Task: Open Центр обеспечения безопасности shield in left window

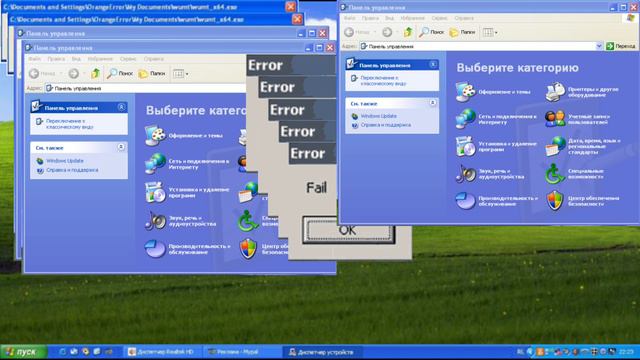Action: [x=248, y=249]
